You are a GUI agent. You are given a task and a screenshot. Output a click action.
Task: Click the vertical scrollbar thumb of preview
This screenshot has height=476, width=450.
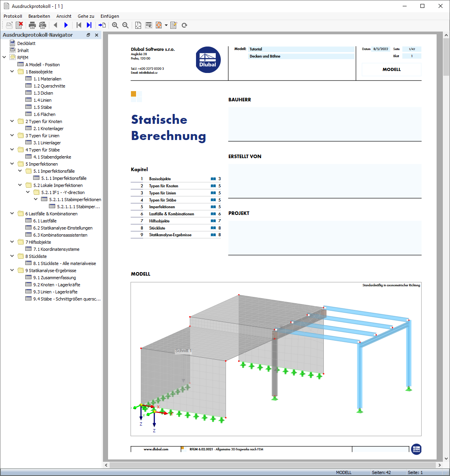446,57
